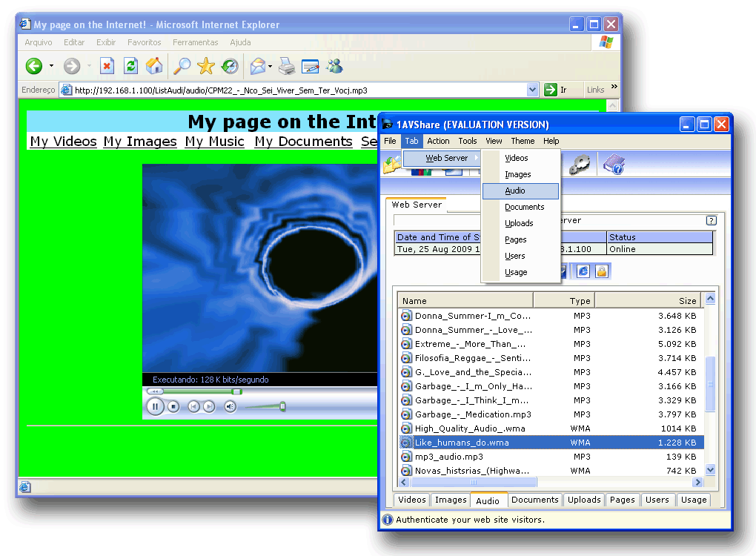The width and height of the screenshot is (756, 556).
Task: Click the padlock icon in the 1AVShare server bar
Action: coord(602,271)
